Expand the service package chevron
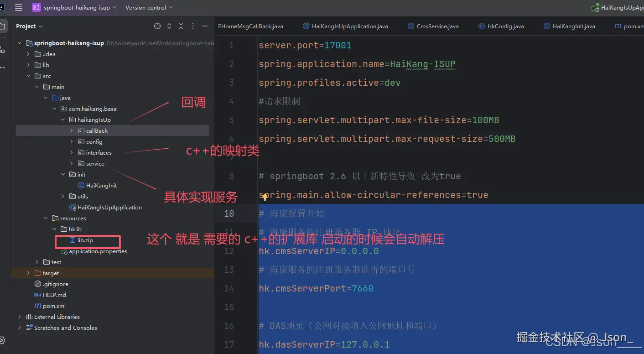Viewport: 644px width, 354px height. [72, 163]
